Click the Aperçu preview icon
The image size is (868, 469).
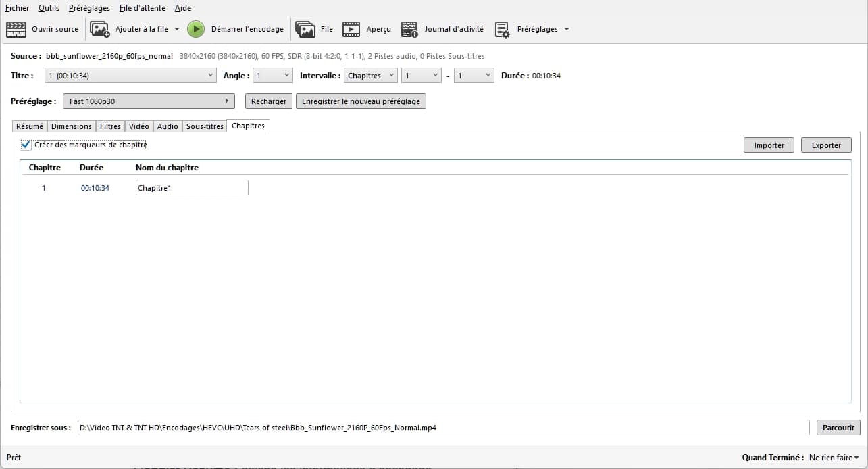[351, 29]
